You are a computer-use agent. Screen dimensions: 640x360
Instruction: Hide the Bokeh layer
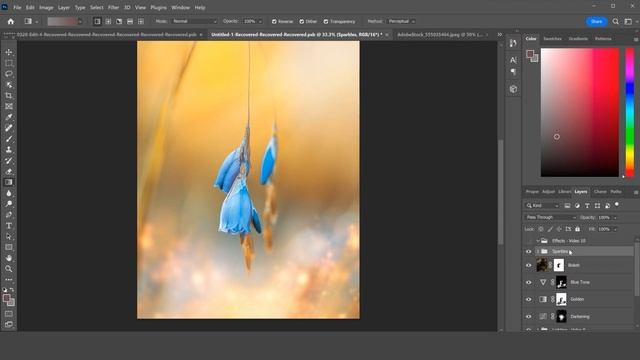pos(529,265)
